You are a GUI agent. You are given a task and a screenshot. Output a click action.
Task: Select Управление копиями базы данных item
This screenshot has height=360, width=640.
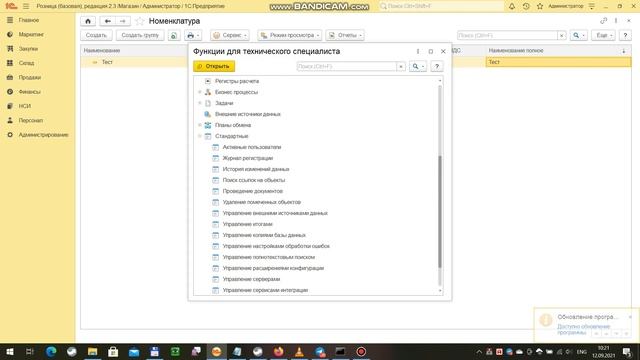click(264, 236)
